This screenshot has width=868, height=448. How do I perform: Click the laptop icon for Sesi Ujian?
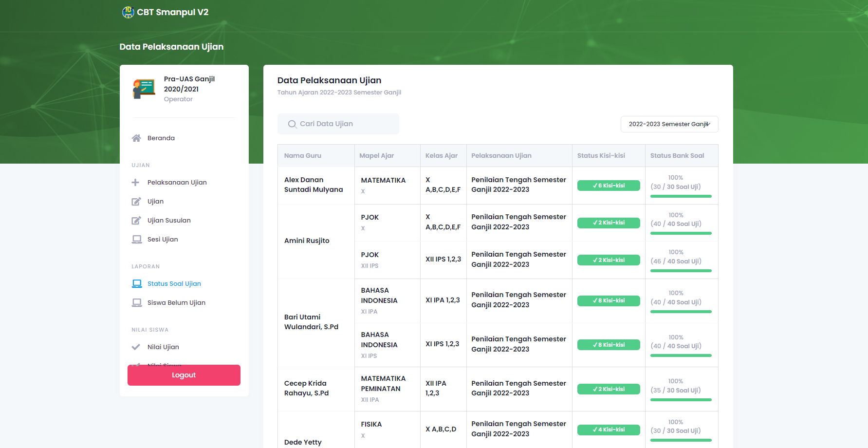[137, 240]
